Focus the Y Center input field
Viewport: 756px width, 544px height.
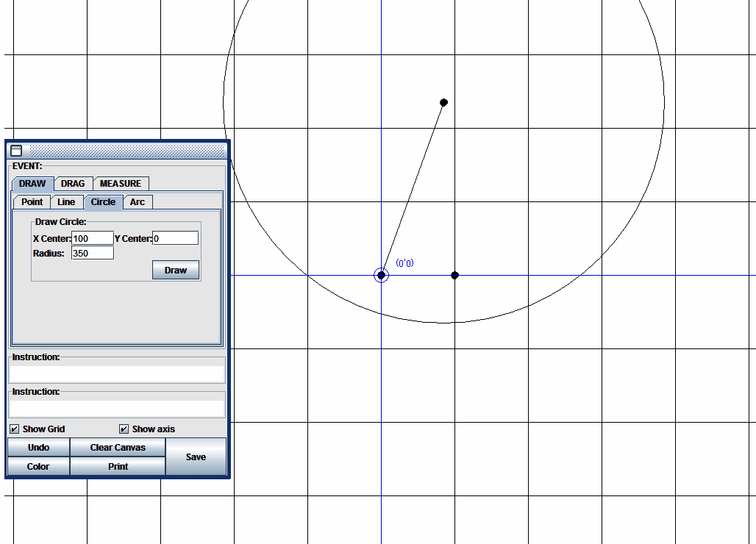(175, 238)
